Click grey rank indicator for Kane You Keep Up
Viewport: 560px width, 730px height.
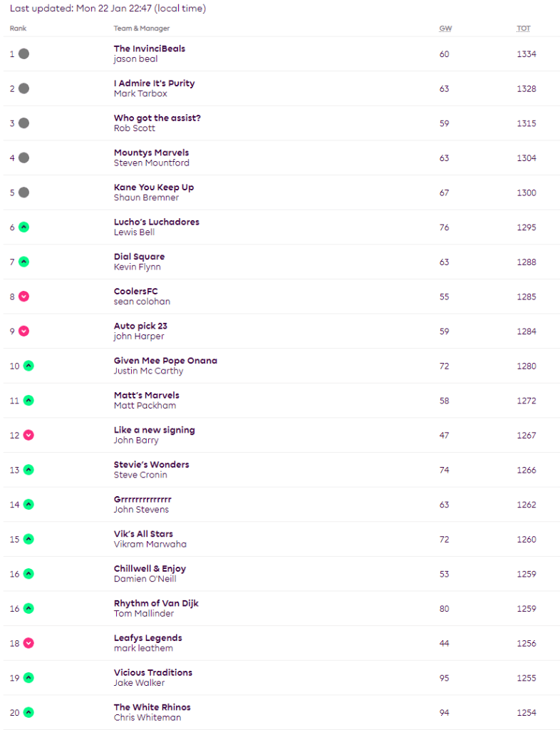click(24, 192)
